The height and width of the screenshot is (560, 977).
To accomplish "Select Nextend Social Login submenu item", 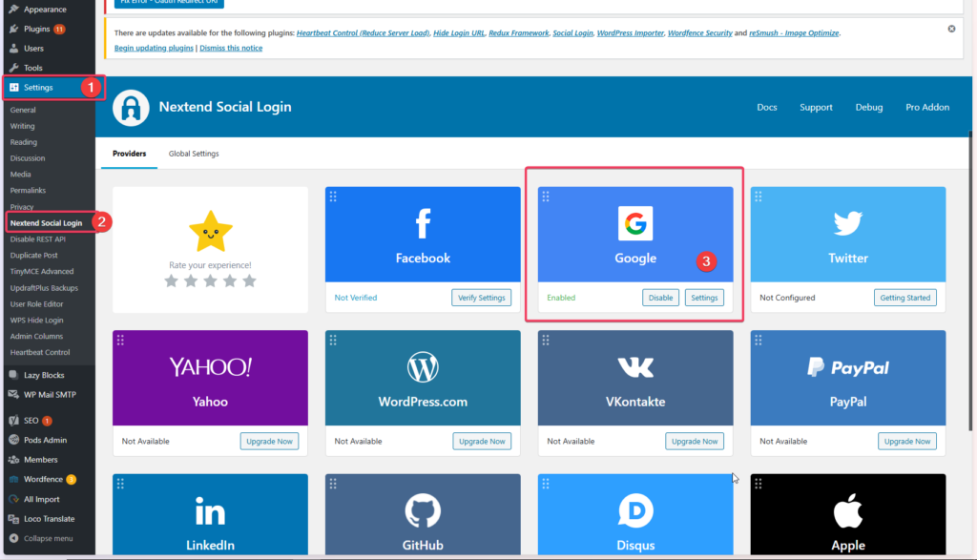I will (x=46, y=222).
